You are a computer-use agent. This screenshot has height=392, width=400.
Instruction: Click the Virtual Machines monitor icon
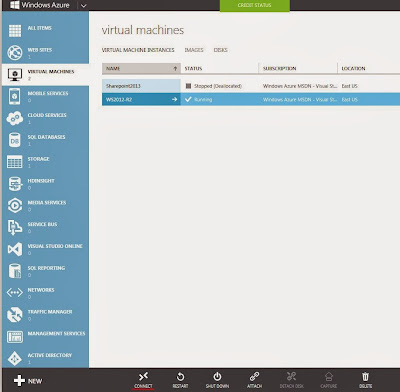click(15, 75)
